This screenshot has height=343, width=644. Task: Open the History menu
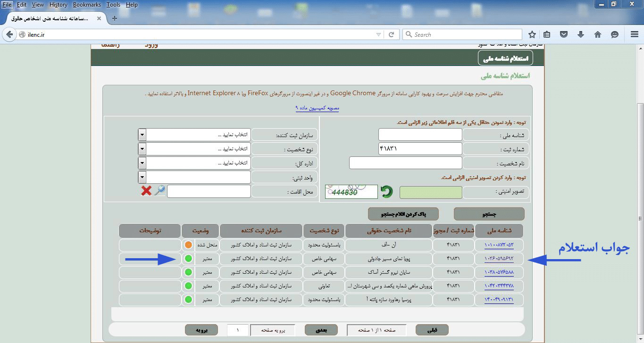[59, 5]
